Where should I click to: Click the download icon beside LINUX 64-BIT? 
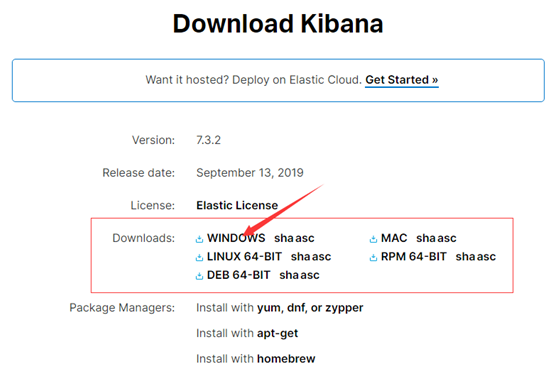(199, 258)
